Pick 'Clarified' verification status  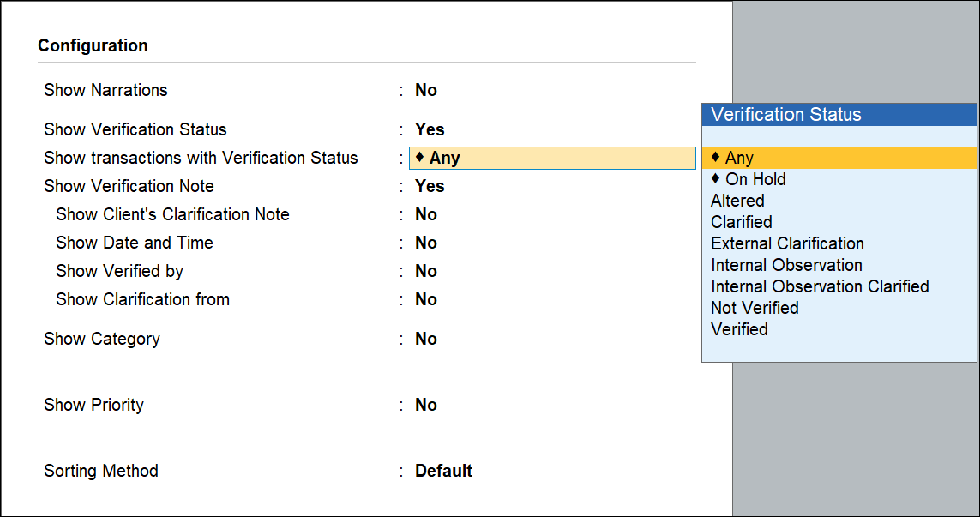tap(742, 222)
